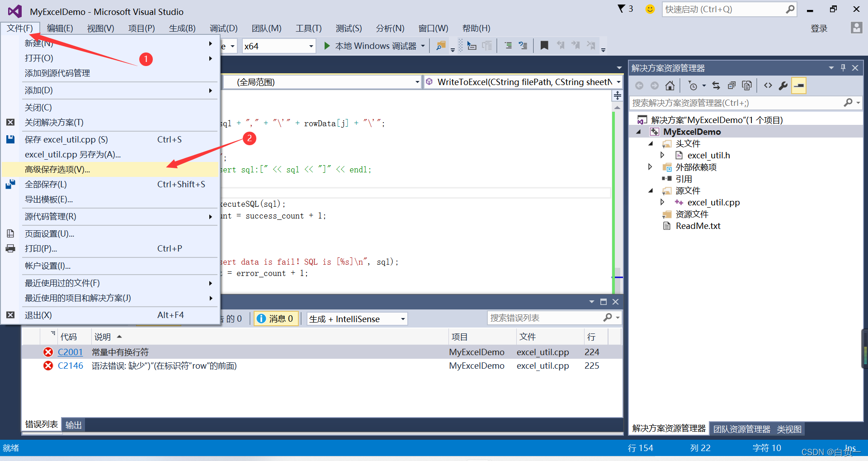868x461 pixels.
Task: Expand excel_util.cpp tree node
Action: pyautogui.click(x=662, y=202)
